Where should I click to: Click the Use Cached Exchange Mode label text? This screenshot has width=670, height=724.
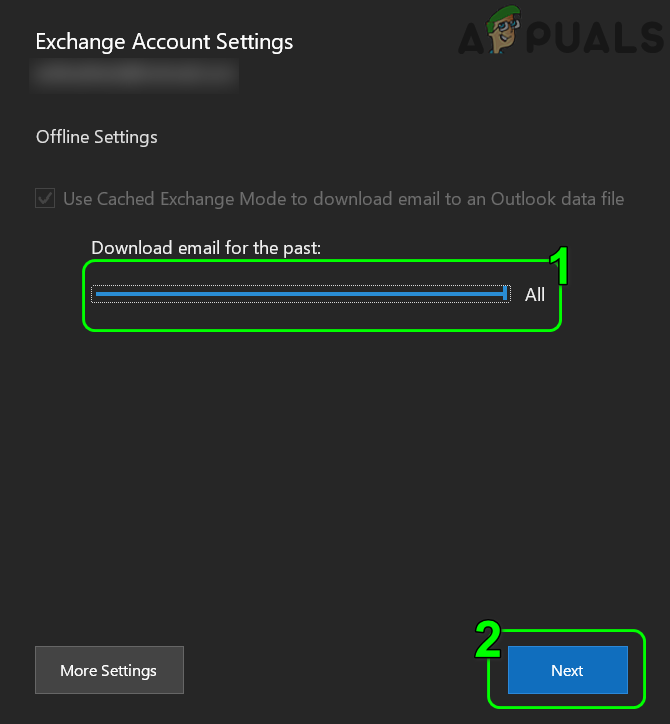pyautogui.click(x=343, y=199)
